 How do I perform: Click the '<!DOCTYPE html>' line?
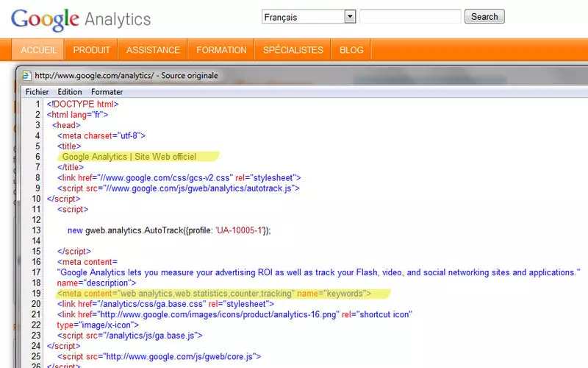click(83, 104)
